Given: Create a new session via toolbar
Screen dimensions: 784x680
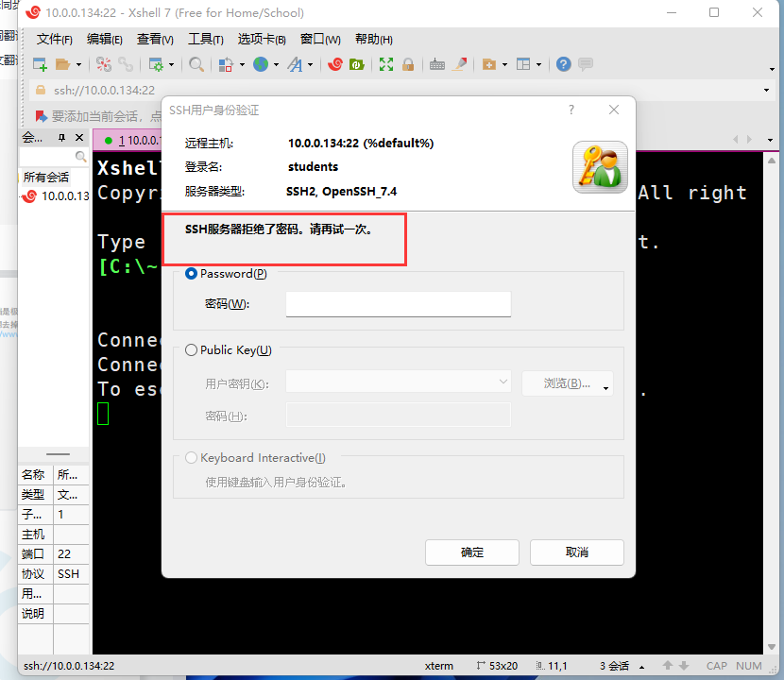Looking at the screenshot, I should click(x=39, y=65).
